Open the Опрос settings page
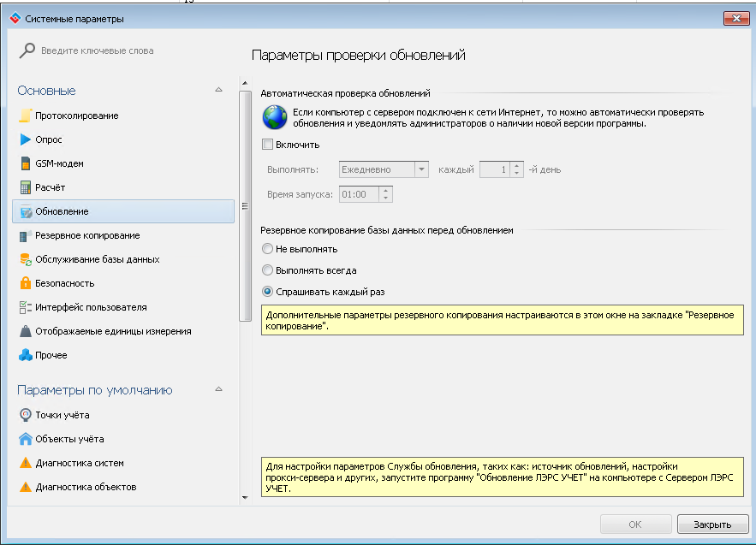The image size is (756, 545). [x=123, y=139]
